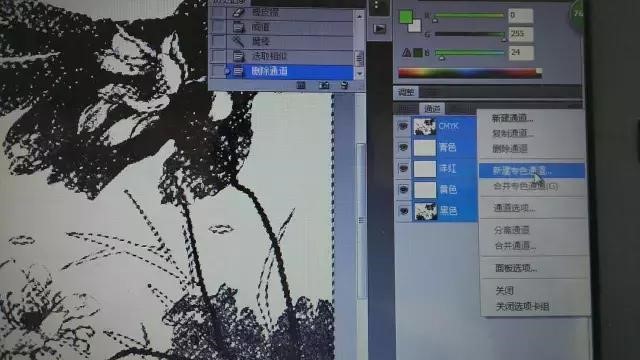Click History panel scroll up arrow
This screenshot has width=640, height=360.
coord(360,16)
